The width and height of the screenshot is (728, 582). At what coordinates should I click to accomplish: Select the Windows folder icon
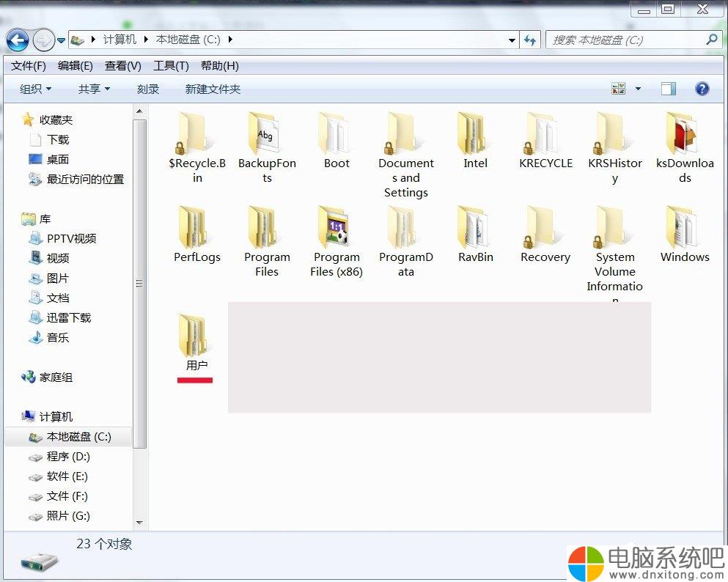point(685,228)
